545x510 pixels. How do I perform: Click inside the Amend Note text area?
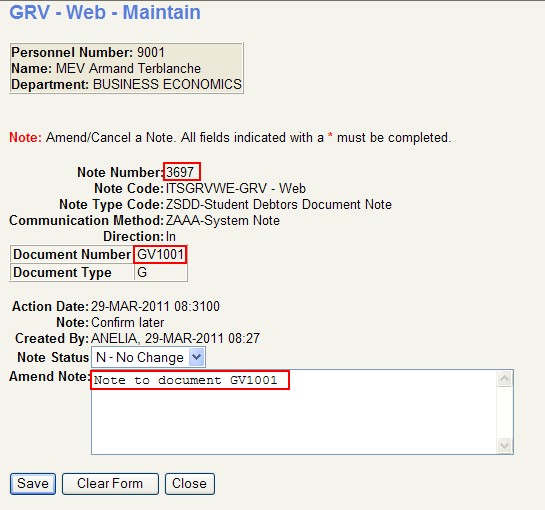click(302, 412)
